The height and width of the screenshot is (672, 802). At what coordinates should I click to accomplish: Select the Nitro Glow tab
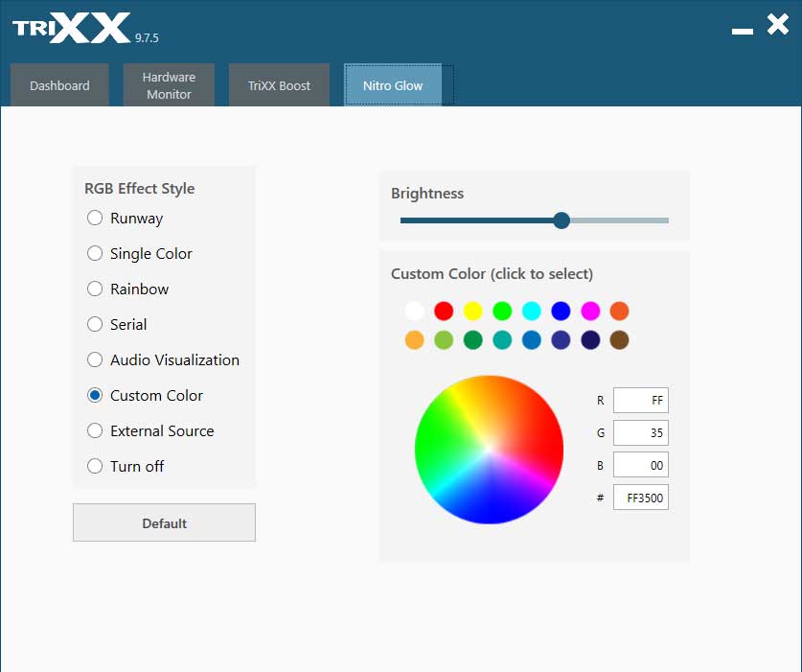point(393,85)
